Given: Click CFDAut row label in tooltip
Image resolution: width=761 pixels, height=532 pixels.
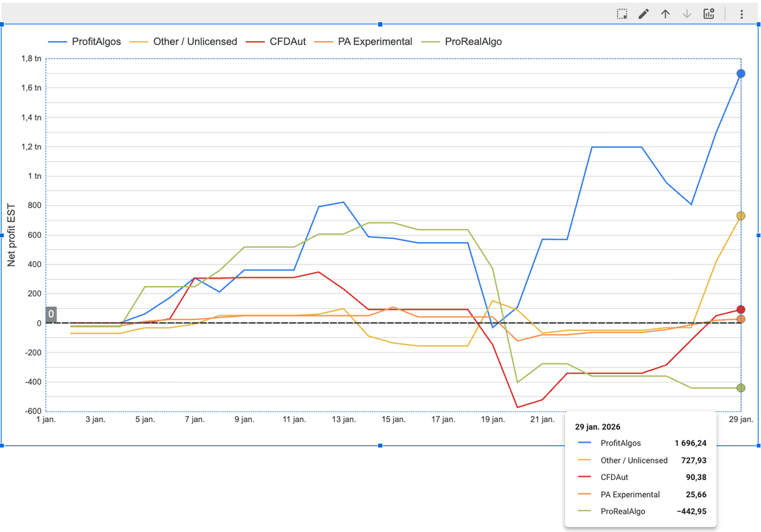Looking at the screenshot, I should 615,477.
